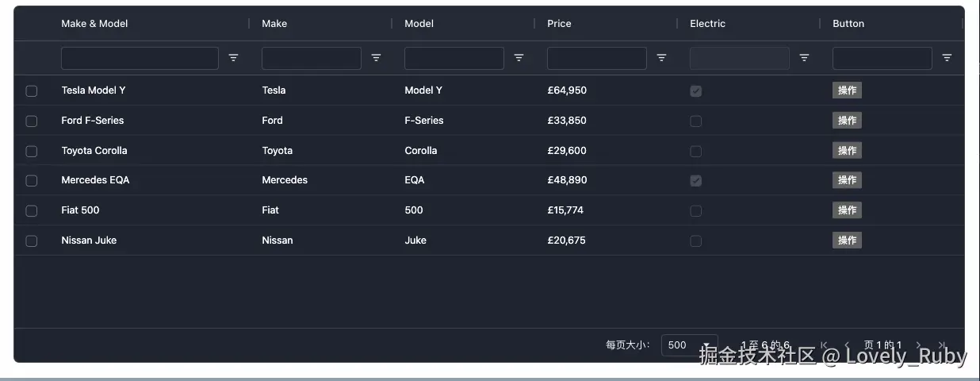Viewport: 980px width, 381px height.
Task: Open filter menu for Make column
Action: 376,58
